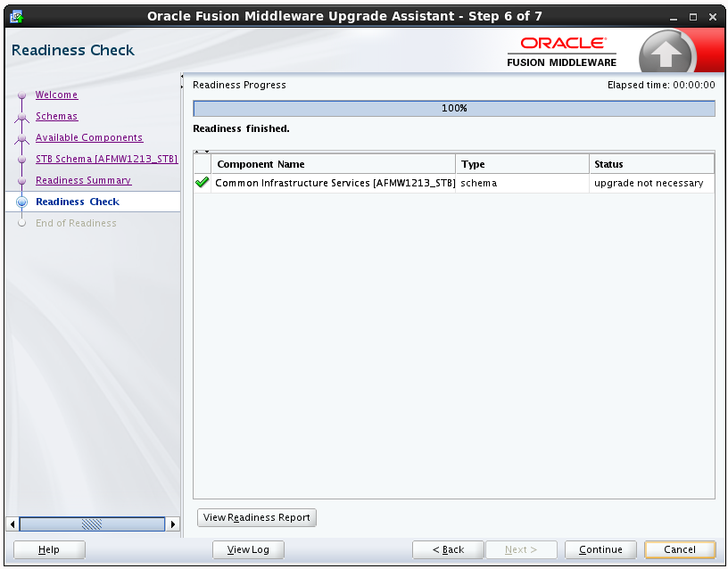Click the small collapse arrows above the table
This screenshot has height=569, width=728.
(x=202, y=152)
